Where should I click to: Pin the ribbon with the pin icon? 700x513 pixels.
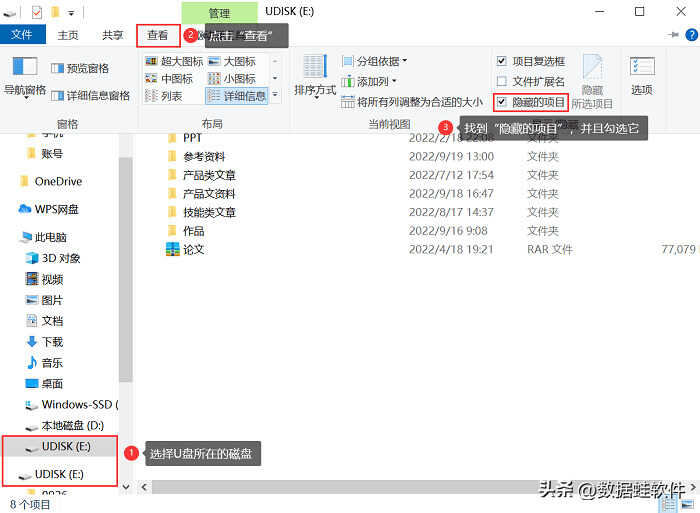[673, 34]
